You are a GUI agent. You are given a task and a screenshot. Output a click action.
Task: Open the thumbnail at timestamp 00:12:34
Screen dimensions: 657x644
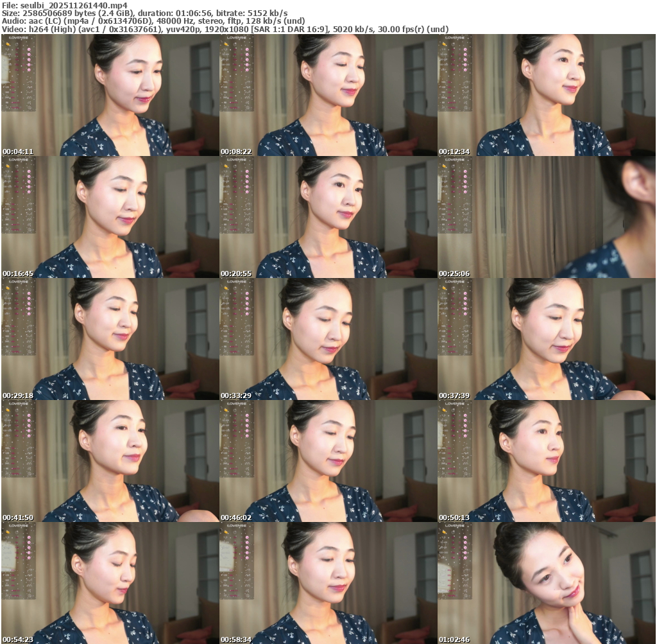click(547, 95)
